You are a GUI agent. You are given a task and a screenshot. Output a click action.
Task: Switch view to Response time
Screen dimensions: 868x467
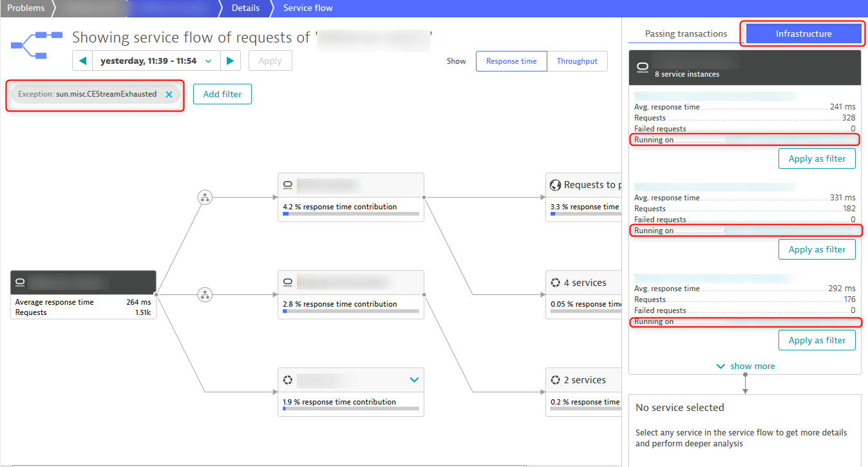511,61
